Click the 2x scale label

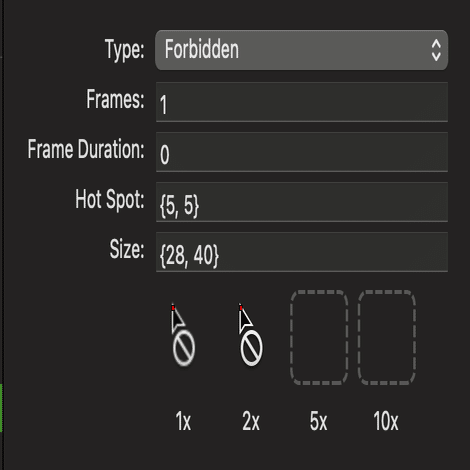click(251, 421)
